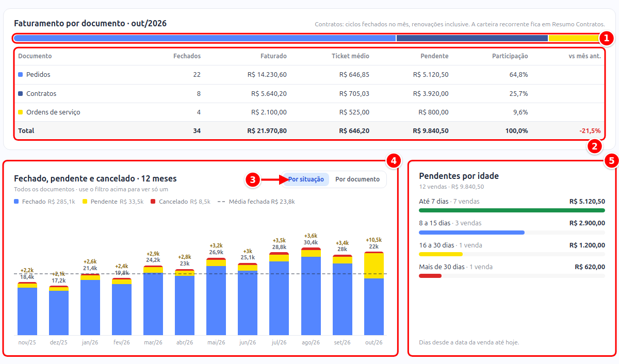619x364 pixels.
Task: Select the Pedidos row label
Action: pyautogui.click(x=38, y=75)
